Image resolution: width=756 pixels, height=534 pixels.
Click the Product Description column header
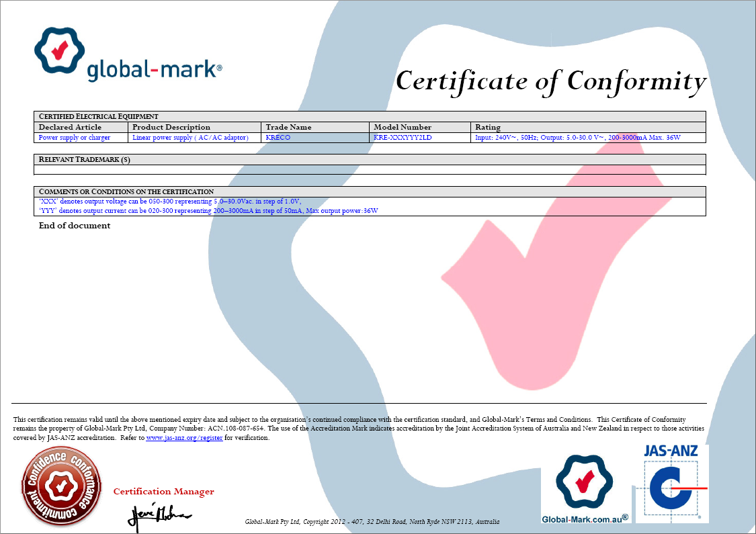point(171,127)
